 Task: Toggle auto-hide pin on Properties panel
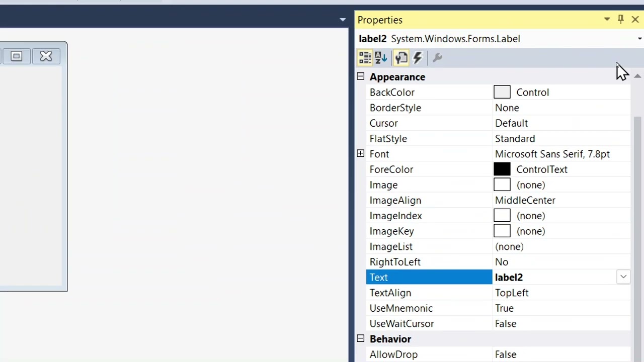point(621,20)
